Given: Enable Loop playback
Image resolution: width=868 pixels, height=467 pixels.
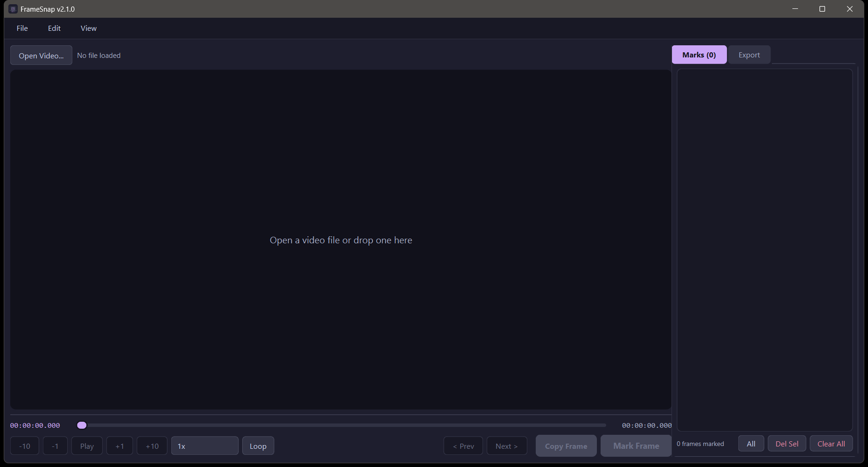Looking at the screenshot, I should (258, 446).
